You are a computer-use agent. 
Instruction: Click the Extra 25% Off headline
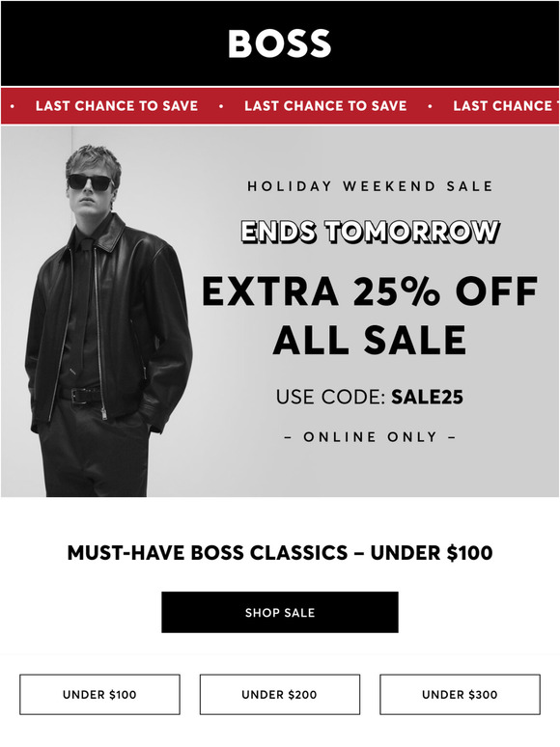(370, 291)
